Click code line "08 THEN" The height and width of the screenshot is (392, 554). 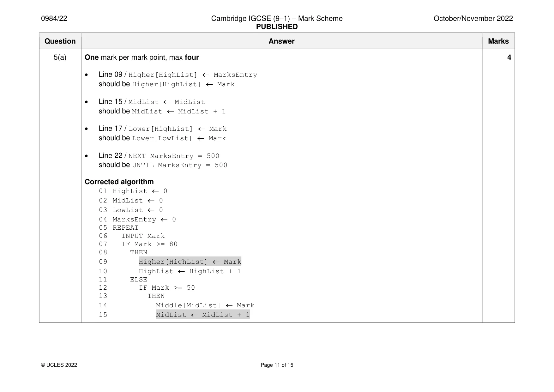coord(123,252)
